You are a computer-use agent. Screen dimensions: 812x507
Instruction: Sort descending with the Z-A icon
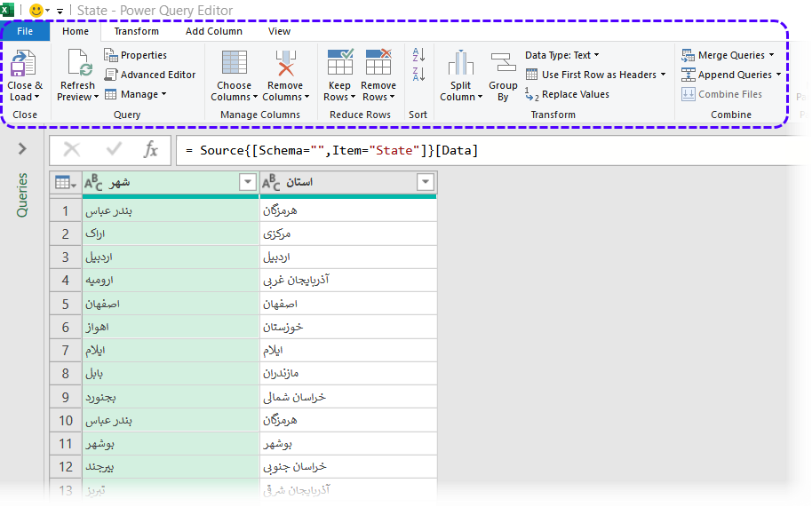(x=418, y=75)
